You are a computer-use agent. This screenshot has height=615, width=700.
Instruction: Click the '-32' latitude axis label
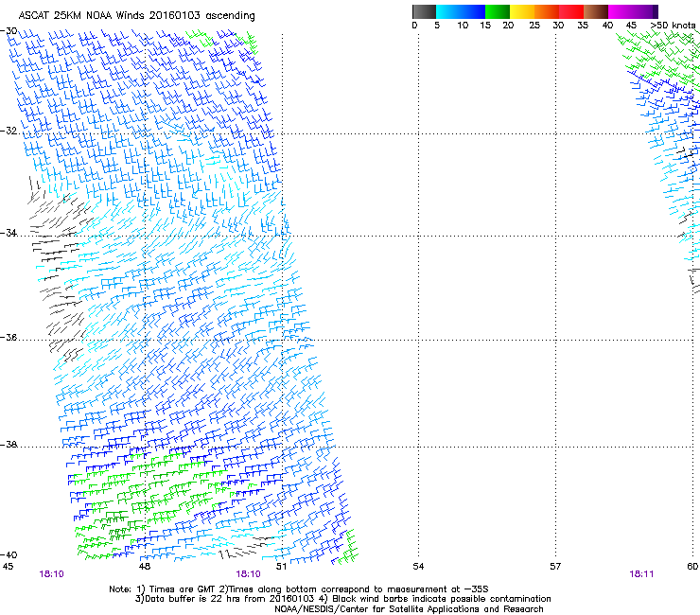(9, 131)
